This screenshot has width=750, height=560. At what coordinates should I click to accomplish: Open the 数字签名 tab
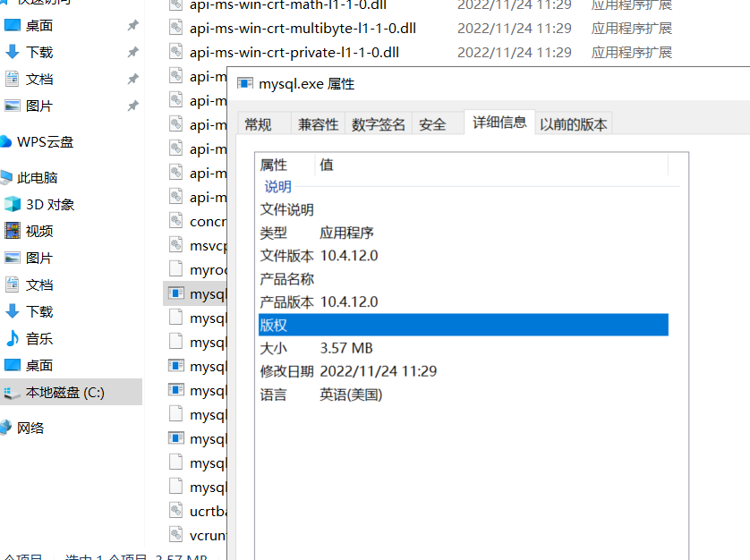click(x=379, y=124)
